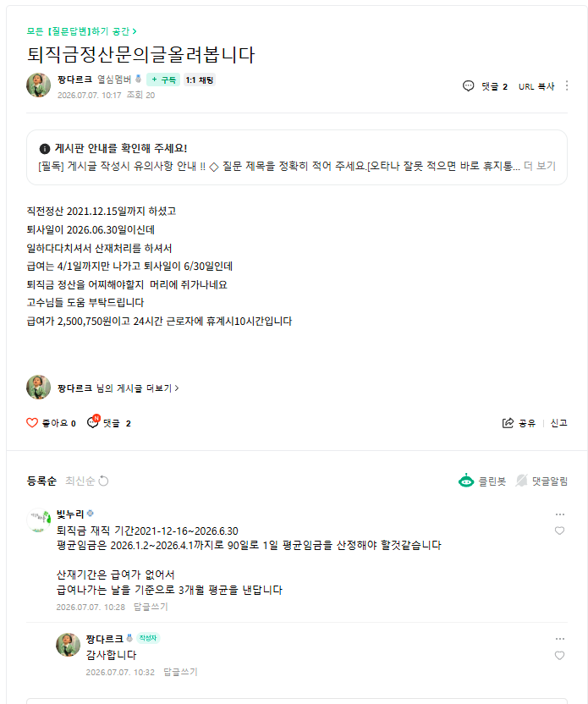
Task: Click the 짱다르크 profile photo by title
Action: (38, 85)
